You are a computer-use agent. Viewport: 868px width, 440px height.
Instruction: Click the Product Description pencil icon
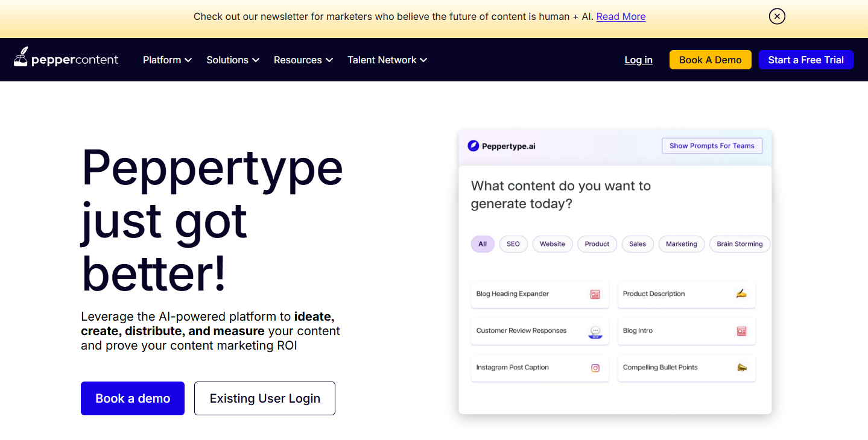pyautogui.click(x=741, y=294)
